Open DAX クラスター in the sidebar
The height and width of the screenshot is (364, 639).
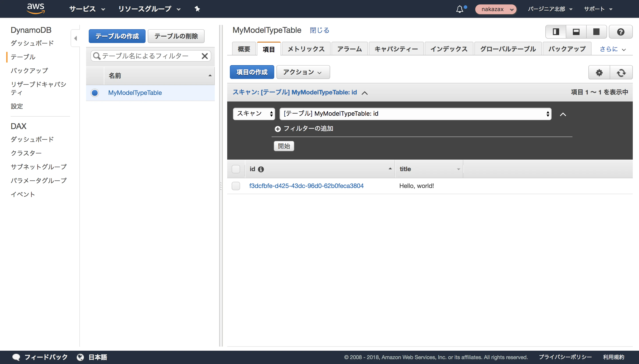(26, 153)
